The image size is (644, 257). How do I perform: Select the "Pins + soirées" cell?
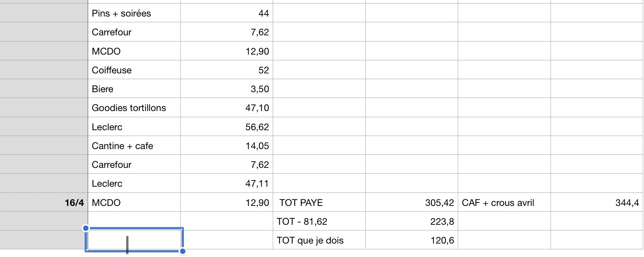[134, 13]
